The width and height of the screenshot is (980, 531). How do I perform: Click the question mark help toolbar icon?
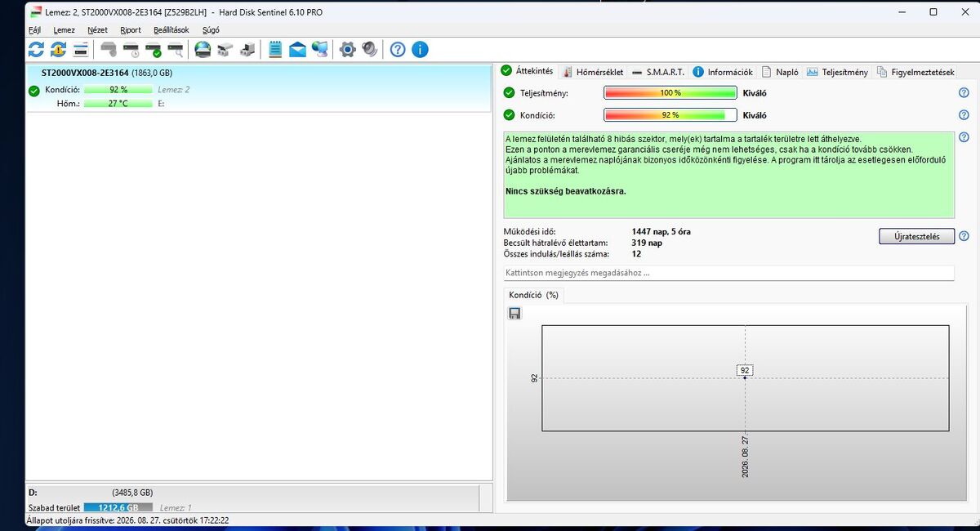398,49
